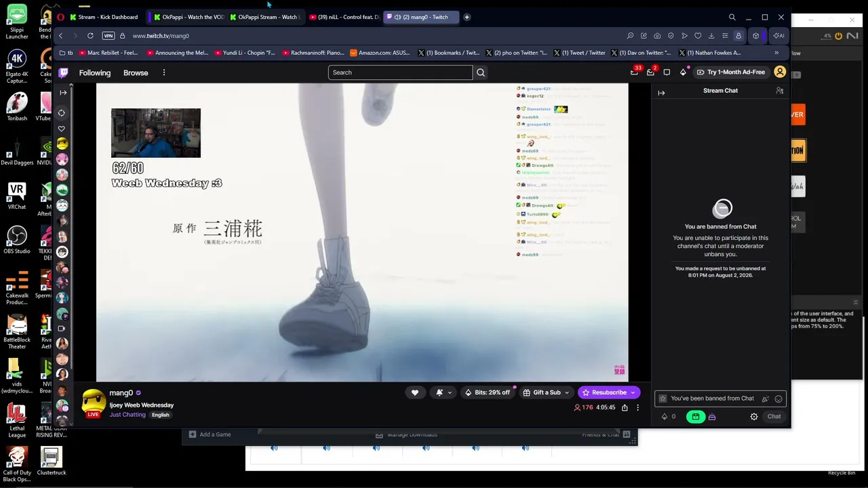Toggle the follow heart for mang0
868x488 pixels.
point(415,392)
